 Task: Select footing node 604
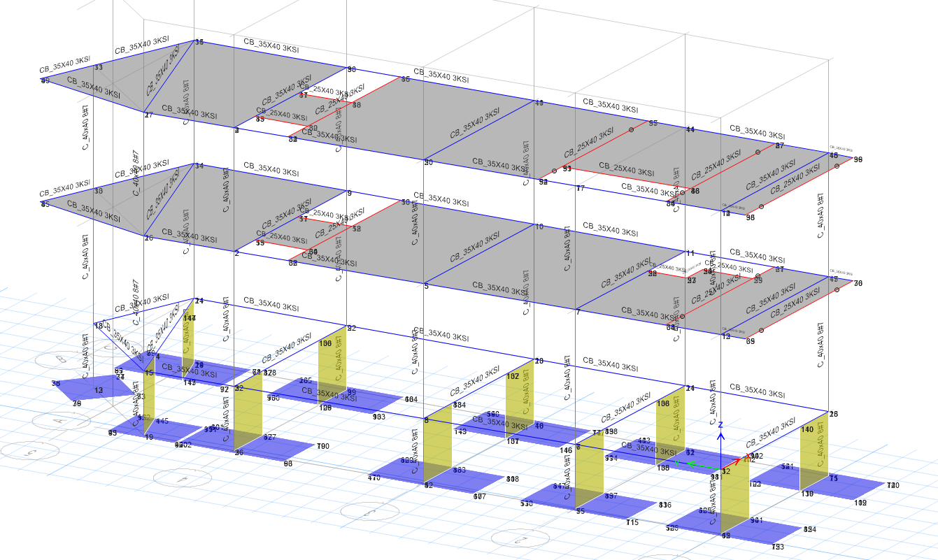[411, 399]
